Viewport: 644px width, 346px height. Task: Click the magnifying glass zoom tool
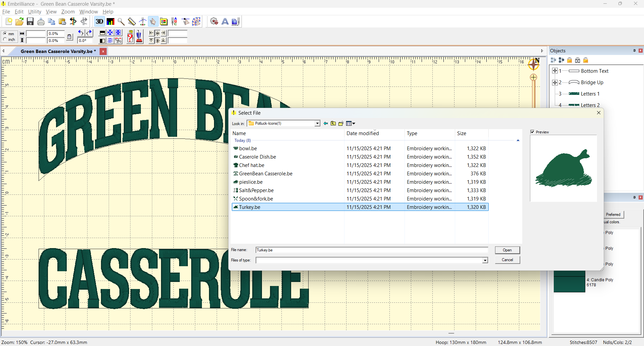pyautogui.click(x=121, y=21)
